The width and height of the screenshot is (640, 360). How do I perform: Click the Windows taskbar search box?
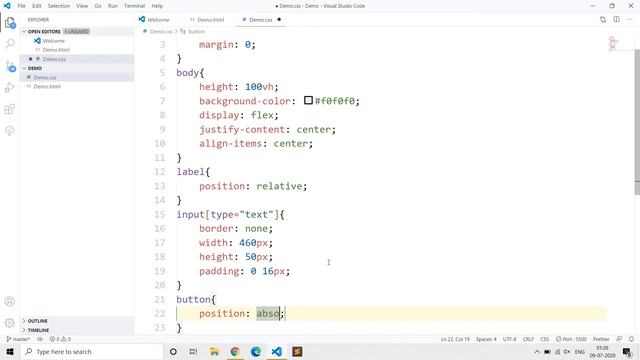coord(91,351)
